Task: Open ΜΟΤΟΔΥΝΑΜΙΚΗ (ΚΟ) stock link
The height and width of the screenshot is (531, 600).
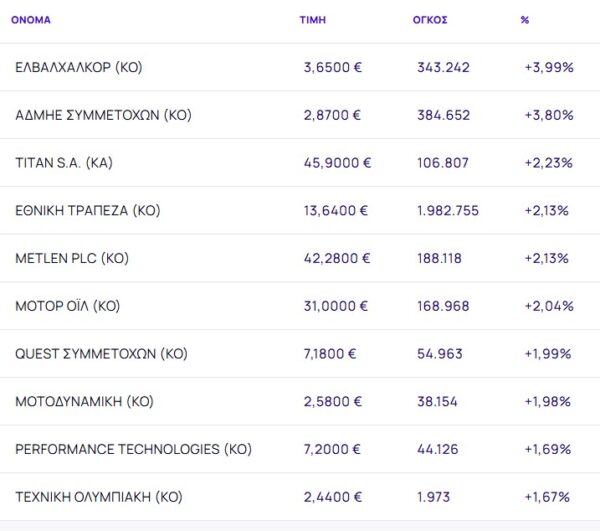Action: (x=84, y=401)
